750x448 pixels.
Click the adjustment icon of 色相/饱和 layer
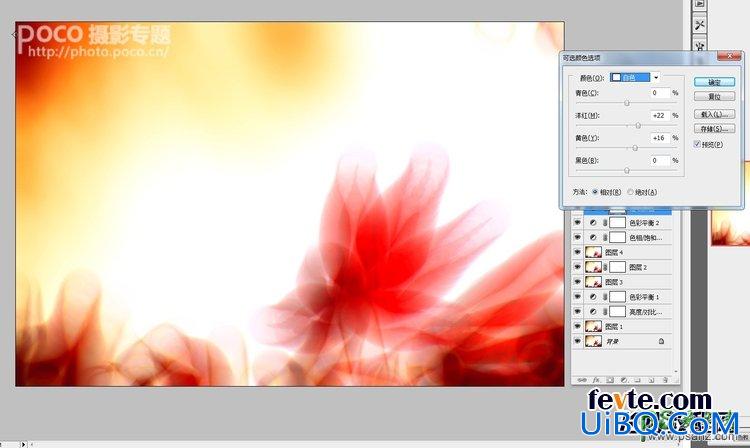click(593, 238)
